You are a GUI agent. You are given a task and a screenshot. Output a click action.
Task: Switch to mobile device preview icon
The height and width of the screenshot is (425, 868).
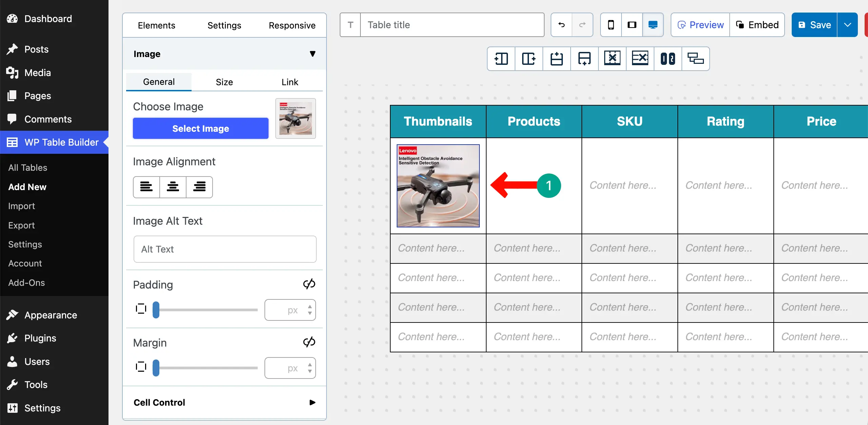tap(611, 25)
